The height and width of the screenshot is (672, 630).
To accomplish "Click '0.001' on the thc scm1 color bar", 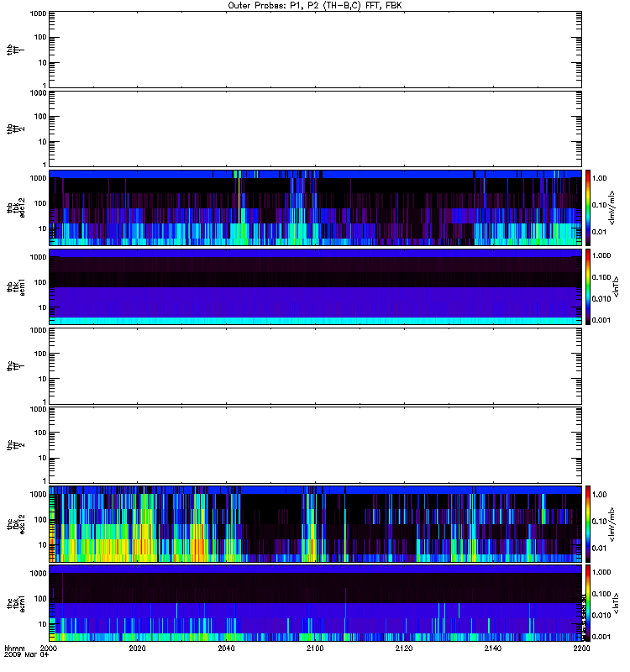I will click(x=601, y=637).
